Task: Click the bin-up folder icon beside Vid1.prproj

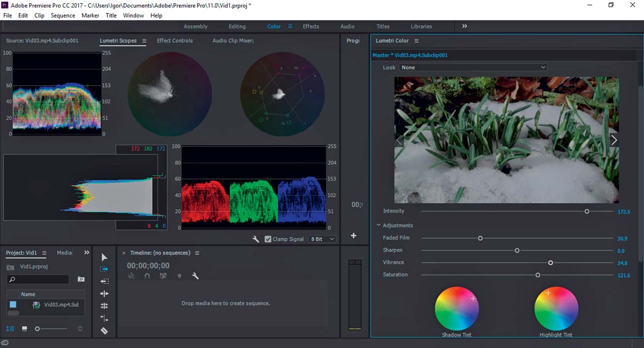Action: [10, 267]
